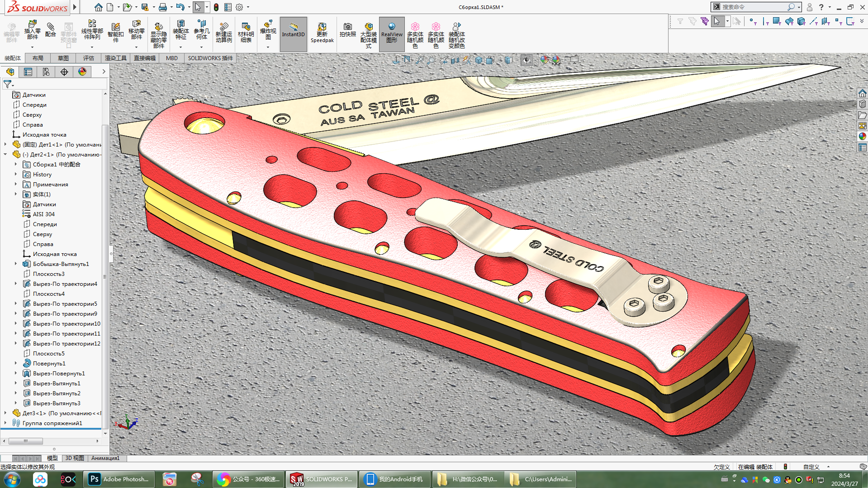Toggle RealView Graphics (RealView图形)

point(392,34)
